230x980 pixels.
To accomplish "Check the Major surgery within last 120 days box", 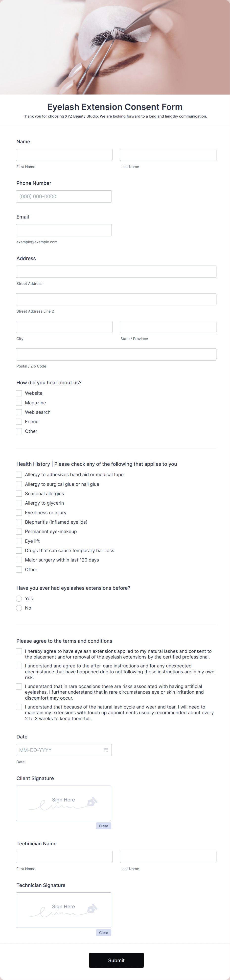I will tap(19, 560).
